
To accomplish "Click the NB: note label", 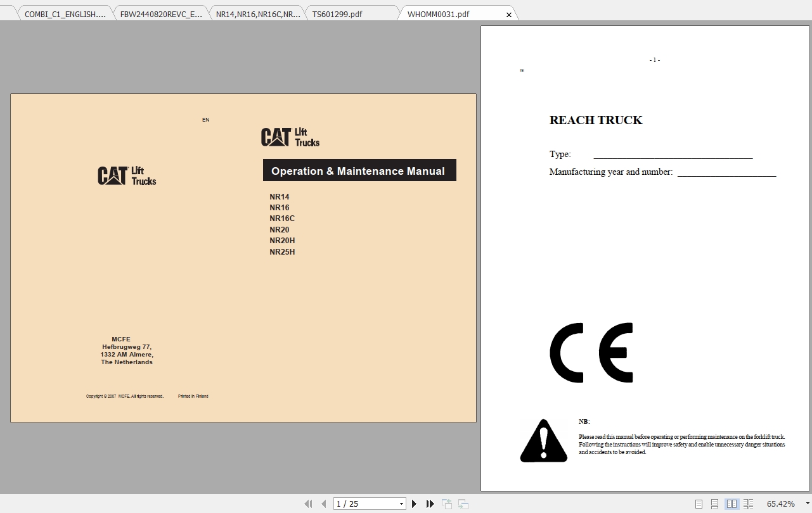I will click(584, 422).
